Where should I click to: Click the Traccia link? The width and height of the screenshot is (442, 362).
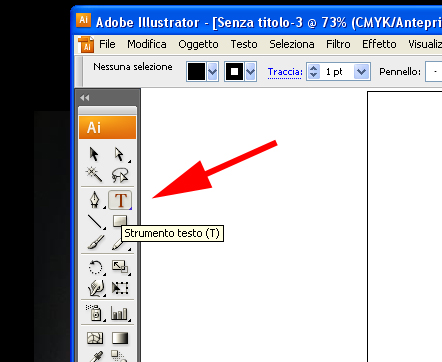[285, 72]
